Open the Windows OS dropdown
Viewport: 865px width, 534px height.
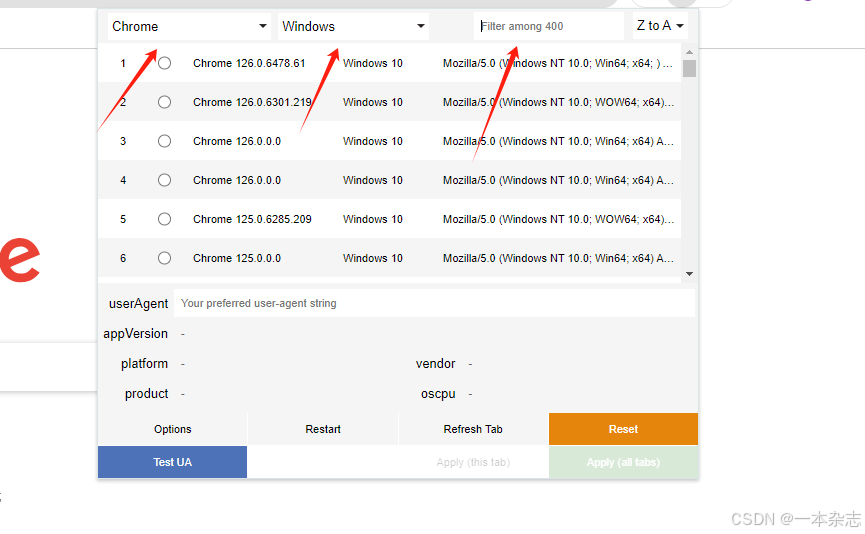[353, 26]
